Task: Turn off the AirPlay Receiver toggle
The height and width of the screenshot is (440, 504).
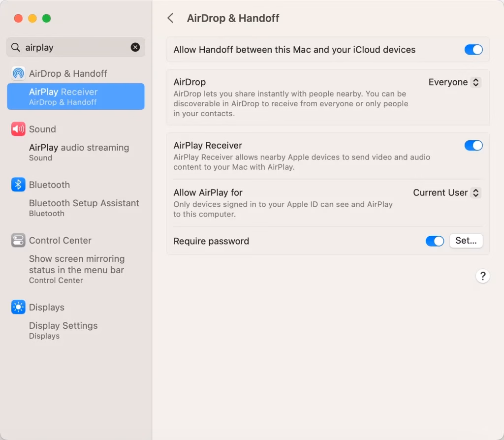Action: [x=473, y=145]
